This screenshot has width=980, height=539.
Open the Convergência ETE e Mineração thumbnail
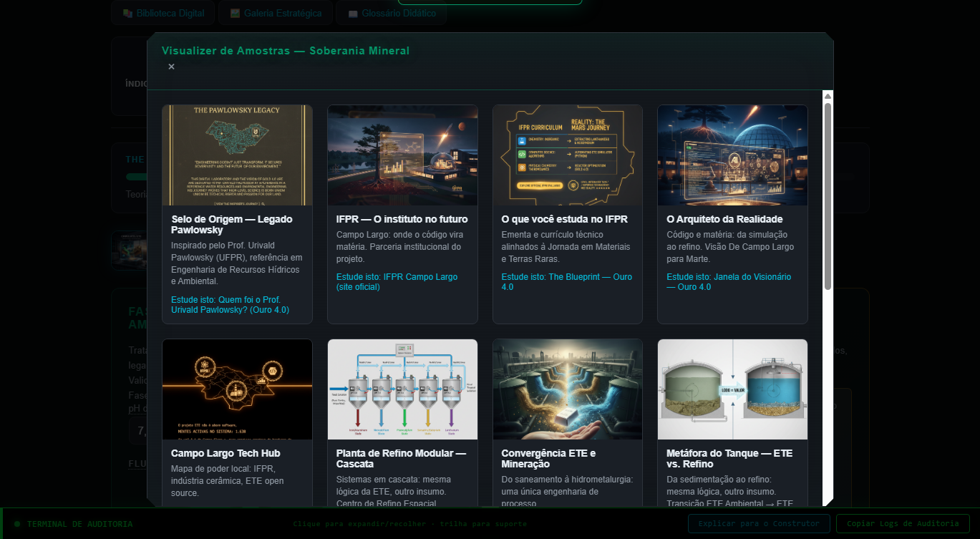568,389
